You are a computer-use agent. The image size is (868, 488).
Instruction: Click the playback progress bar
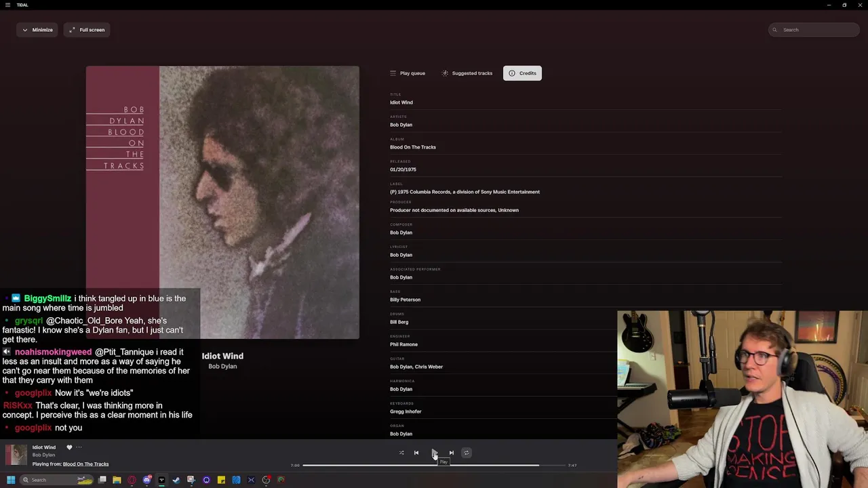tap(434, 465)
